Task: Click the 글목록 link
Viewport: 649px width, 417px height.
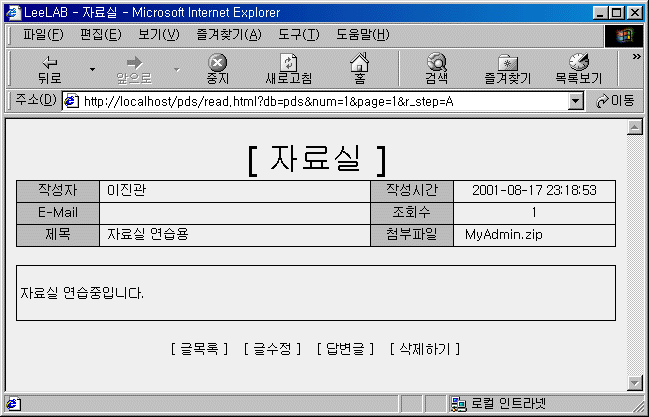Action: pyautogui.click(x=200, y=349)
